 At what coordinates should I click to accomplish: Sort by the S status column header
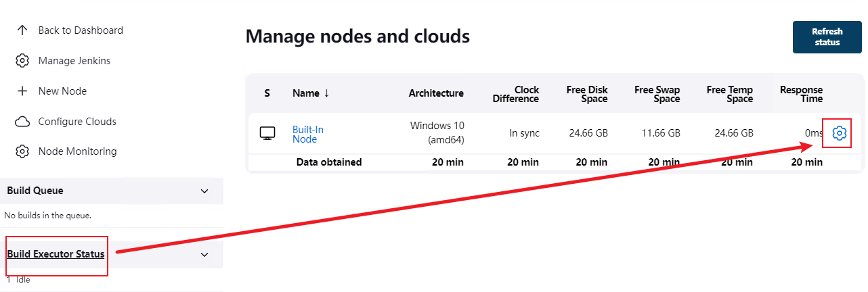coord(267,93)
